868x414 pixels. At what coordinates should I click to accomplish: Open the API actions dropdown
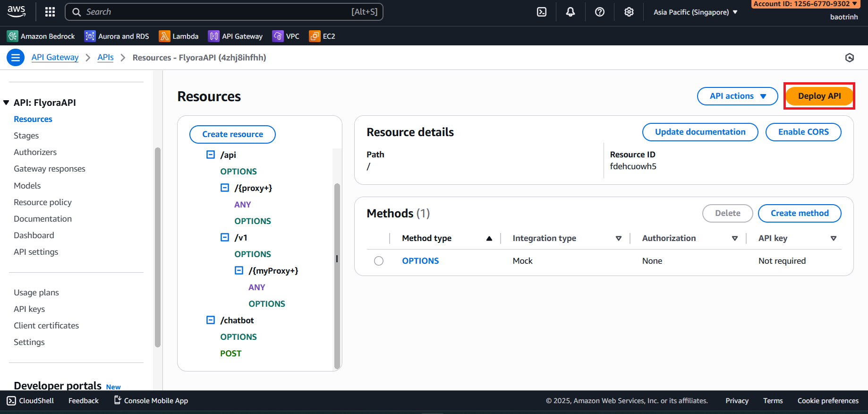tap(737, 96)
